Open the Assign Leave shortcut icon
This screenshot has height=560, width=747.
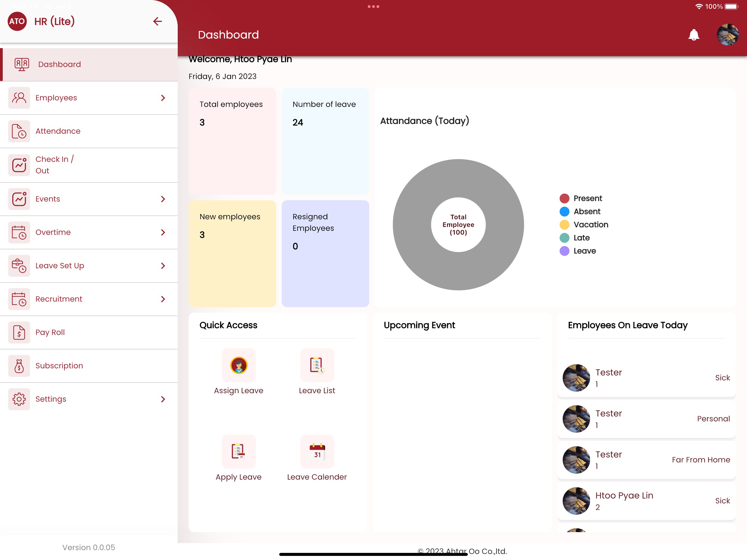pyautogui.click(x=238, y=365)
